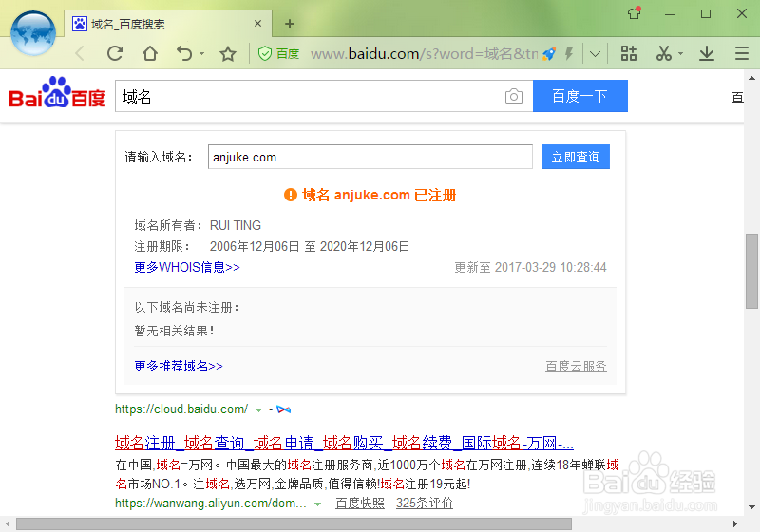760x532 pixels.
Task: Go to browser home page
Action: coord(150,53)
